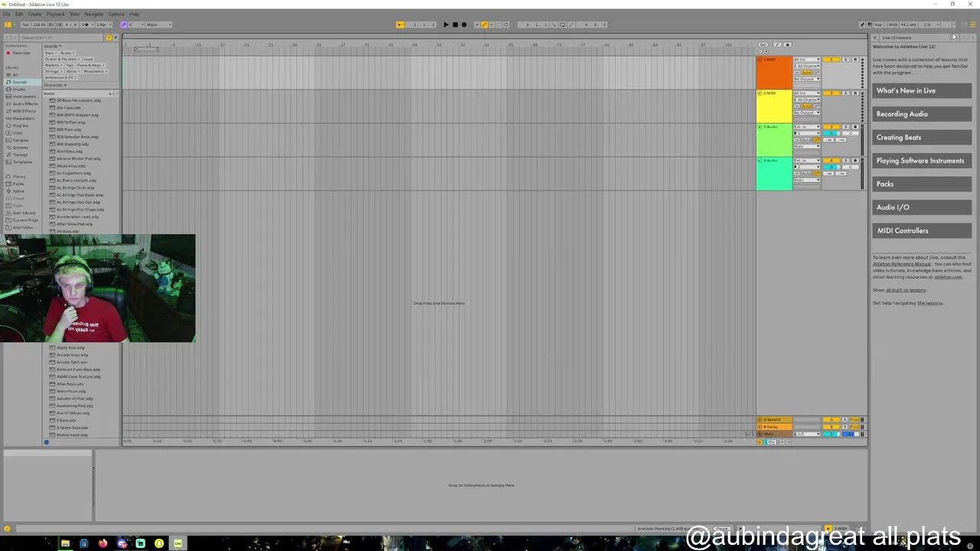
Task: Click 3 Audio track volume slider
Action: (831, 133)
